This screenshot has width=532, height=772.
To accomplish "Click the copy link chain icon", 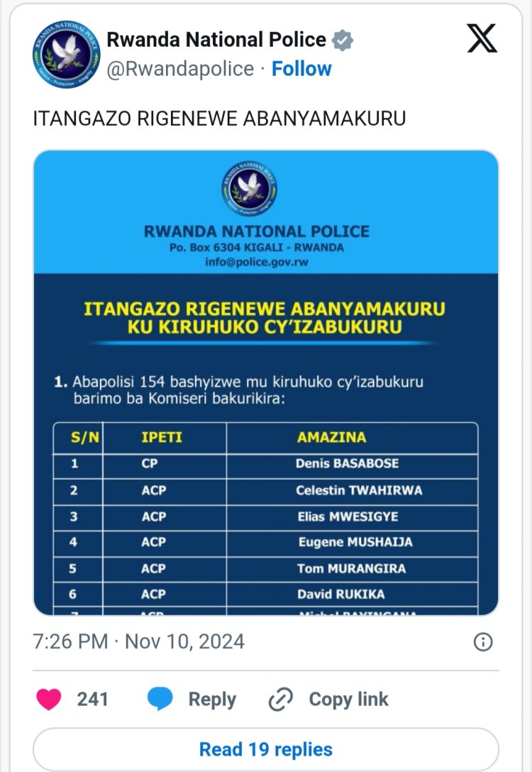I will click(281, 699).
